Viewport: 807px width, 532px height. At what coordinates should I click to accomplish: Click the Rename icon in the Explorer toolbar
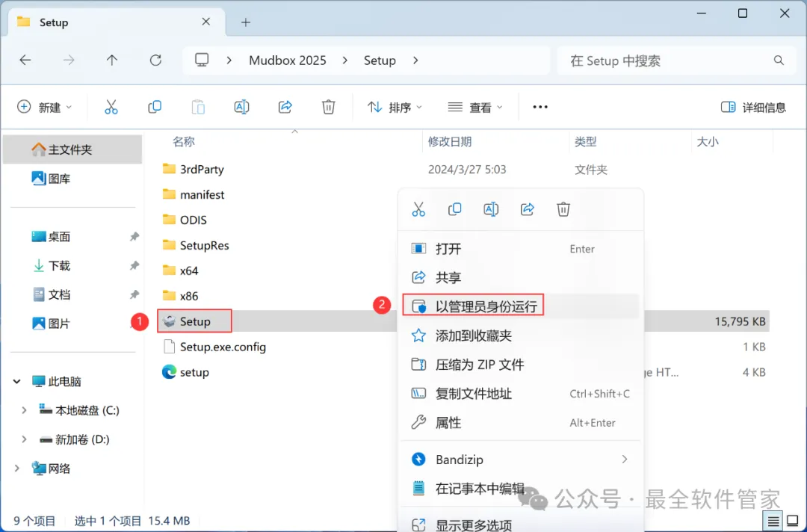pyautogui.click(x=241, y=107)
